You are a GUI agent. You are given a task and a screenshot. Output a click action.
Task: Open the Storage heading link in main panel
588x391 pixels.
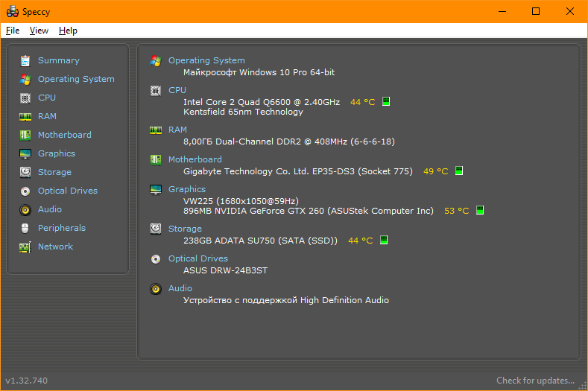click(185, 229)
